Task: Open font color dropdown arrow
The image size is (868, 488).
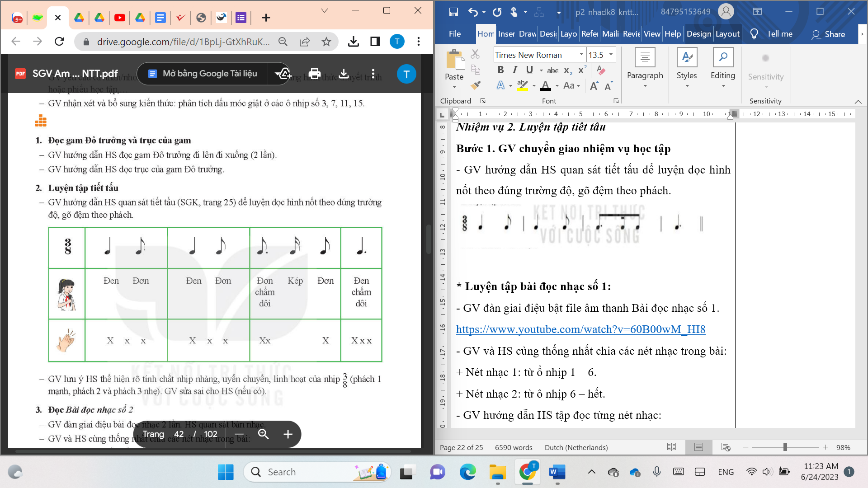Action: pos(557,85)
